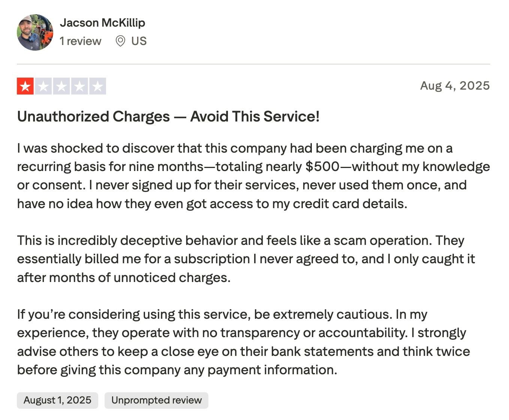This screenshot has height=420, width=509.
Task: Click the paragraph starting "If you're considering"
Action: coord(243,342)
